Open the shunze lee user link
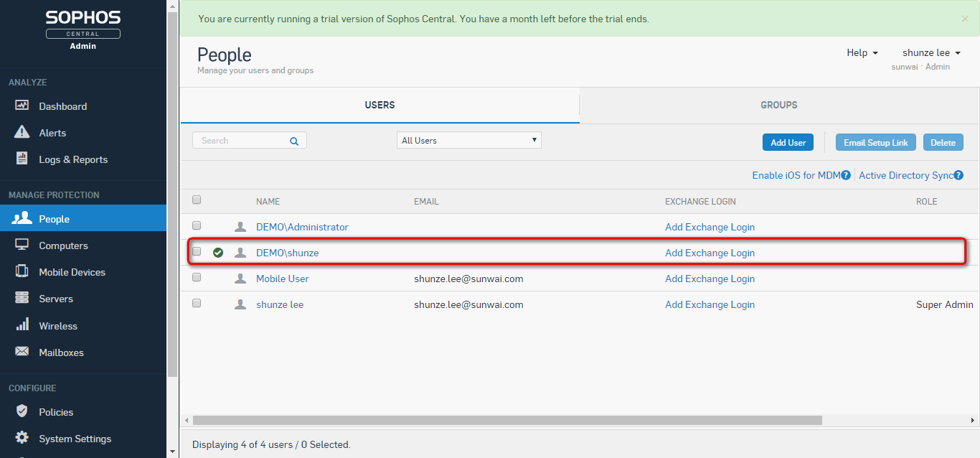Image resolution: width=980 pixels, height=458 pixels. (x=280, y=304)
